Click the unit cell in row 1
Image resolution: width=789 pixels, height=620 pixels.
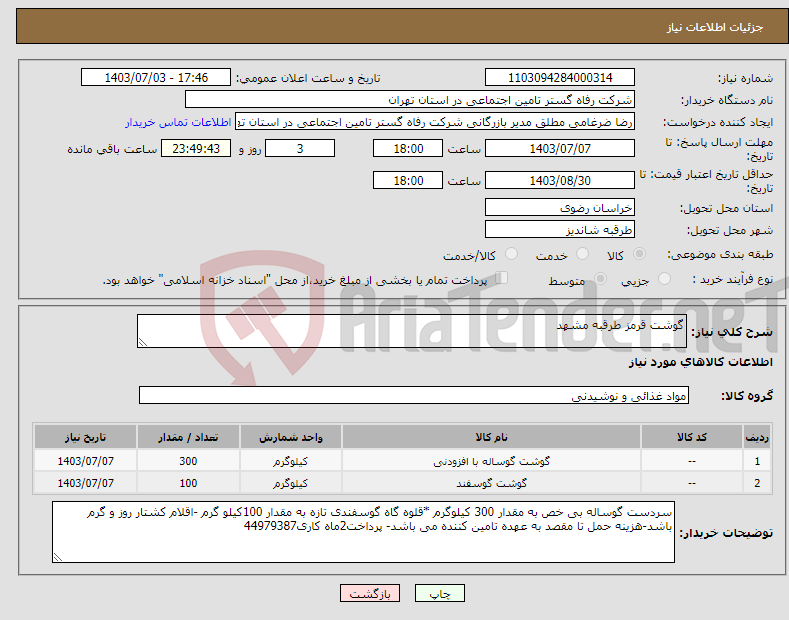(x=290, y=461)
